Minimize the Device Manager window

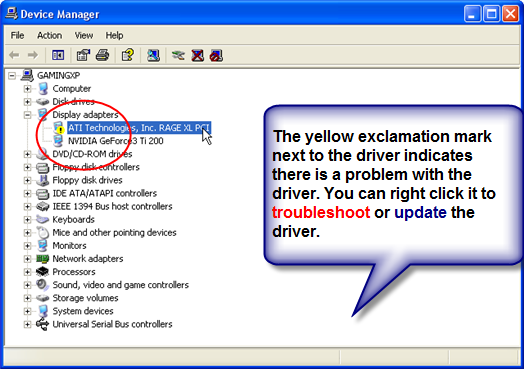472,14
